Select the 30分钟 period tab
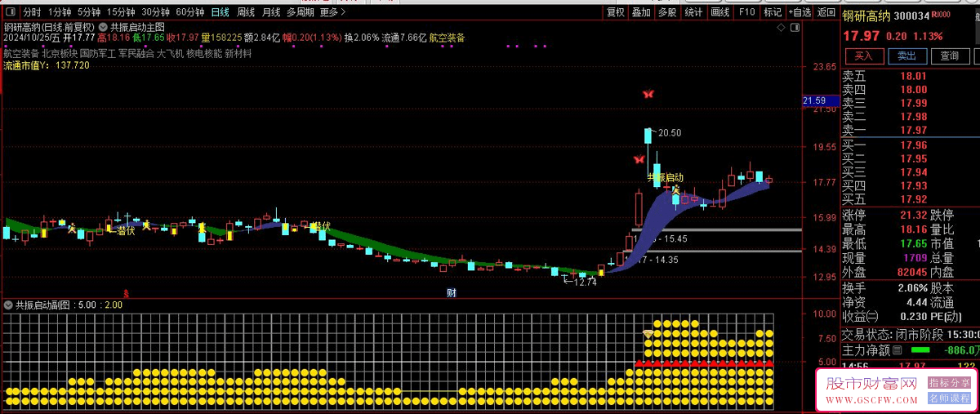 coord(155,12)
